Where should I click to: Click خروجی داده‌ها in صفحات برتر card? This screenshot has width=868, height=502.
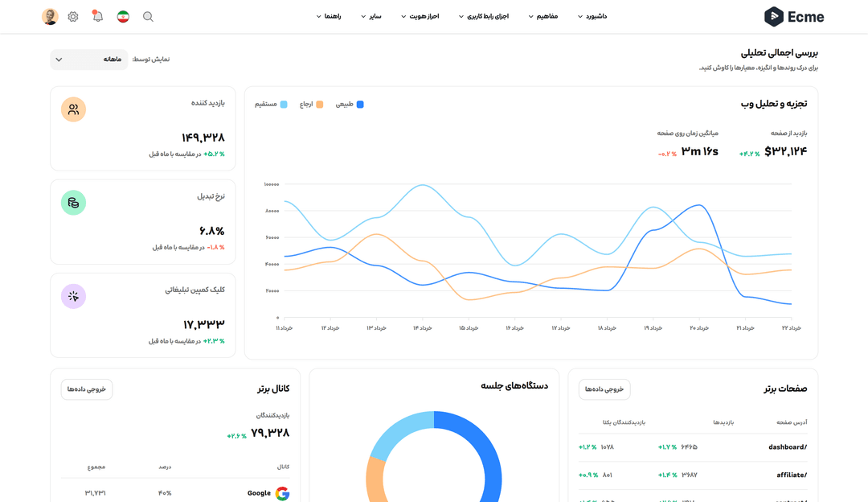click(604, 389)
